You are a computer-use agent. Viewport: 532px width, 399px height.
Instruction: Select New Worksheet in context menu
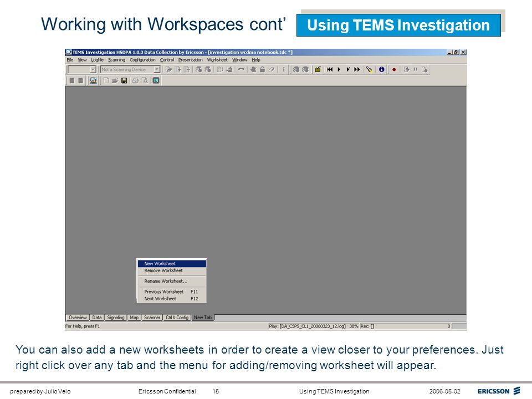pos(172,264)
